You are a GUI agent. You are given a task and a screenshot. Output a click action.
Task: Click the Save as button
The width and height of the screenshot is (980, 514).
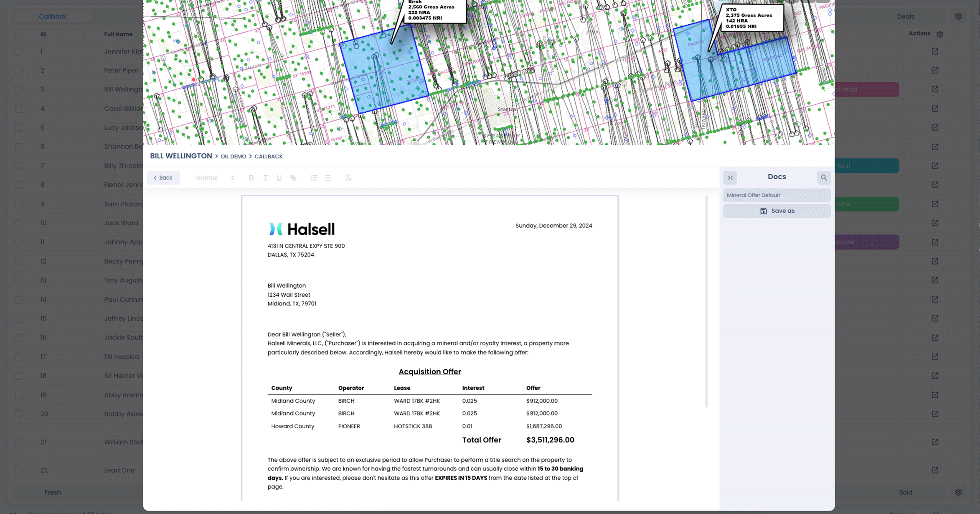coord(777,211)
